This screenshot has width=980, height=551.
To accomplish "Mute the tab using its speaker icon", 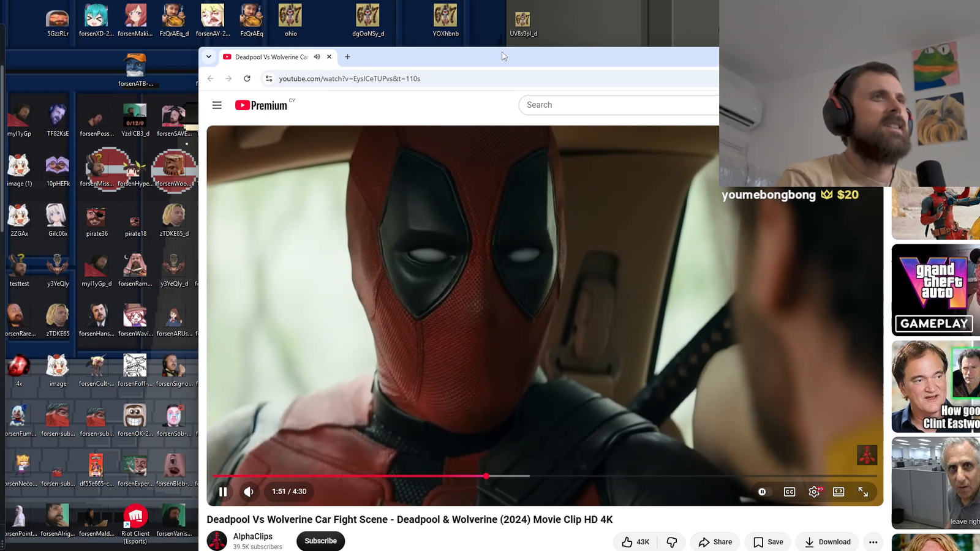I will pos(317,57).
